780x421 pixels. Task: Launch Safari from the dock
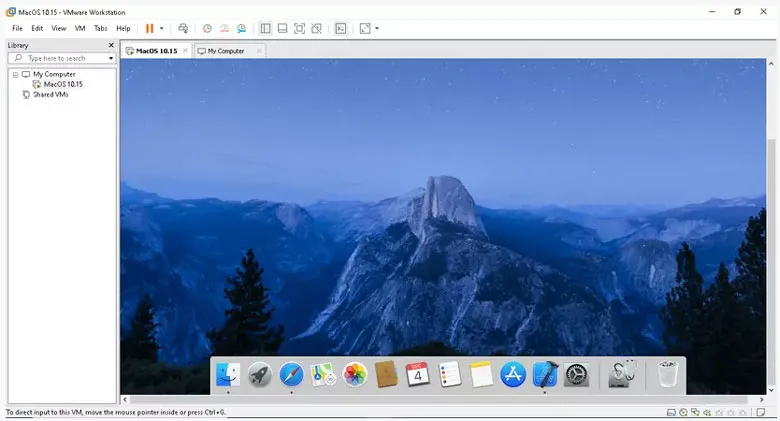click(x=292, y=374)
